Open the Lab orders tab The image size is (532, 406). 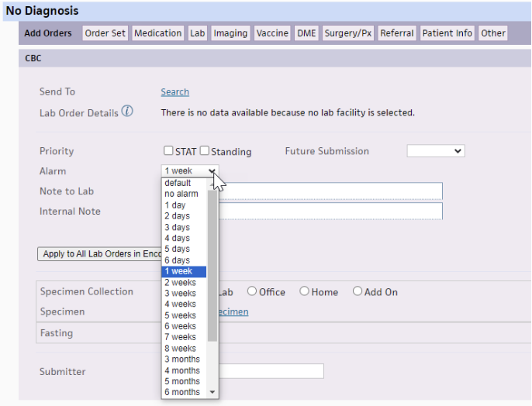click(198, 33)
